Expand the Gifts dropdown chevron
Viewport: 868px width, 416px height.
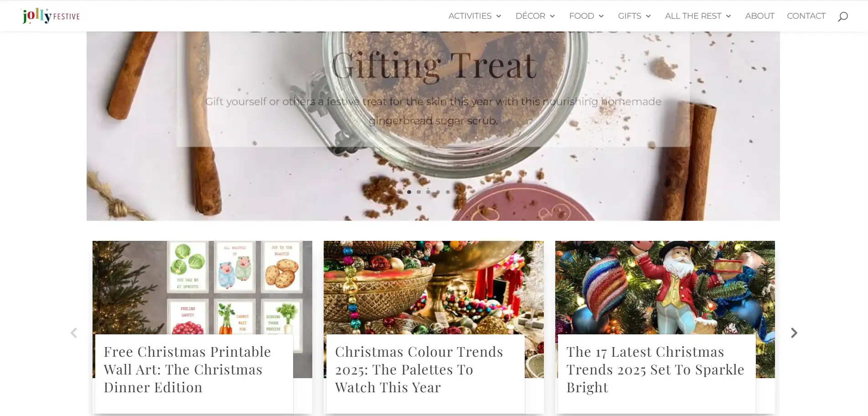(648, 16)
